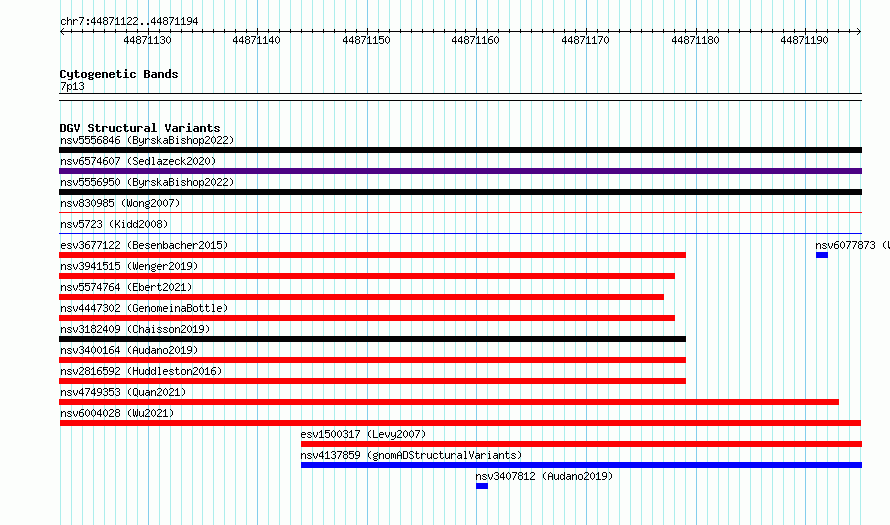Viewport: 890px width, 525px height.
Task: Select the black nsv5556846 variant bar
Action: [460, 150]
